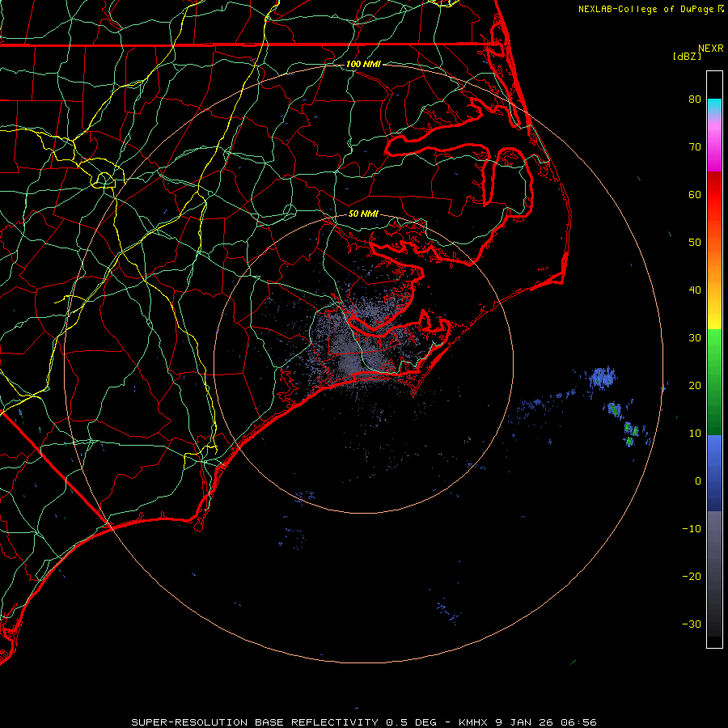Click the 30 value on the dBZ scale
The height and width of the screenshot is (728, 728).
point(695,338)
